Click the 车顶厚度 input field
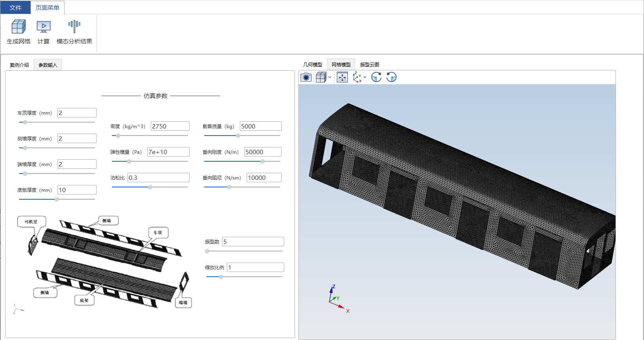Screen dimensions: 644x340 coord(77,113)
